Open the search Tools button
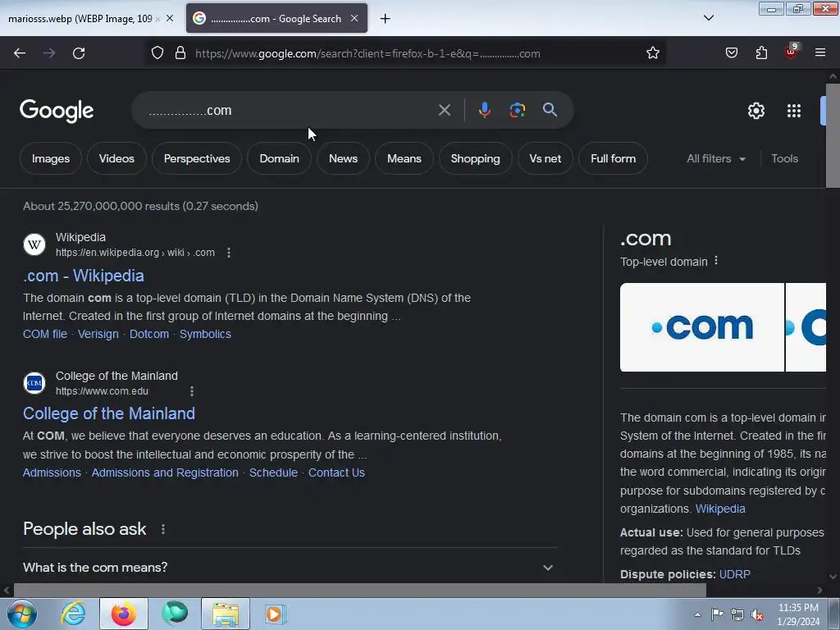840x630 pixels. [x=784, y=159]
